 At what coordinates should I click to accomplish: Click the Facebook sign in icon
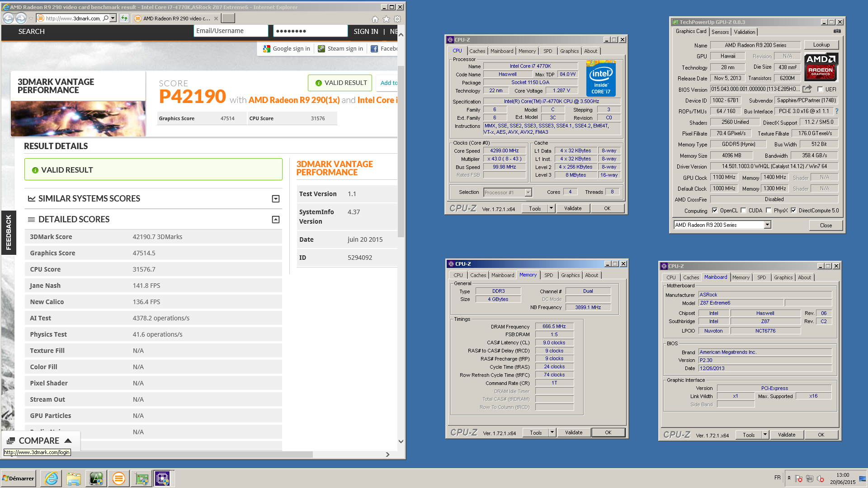(374, 49)
